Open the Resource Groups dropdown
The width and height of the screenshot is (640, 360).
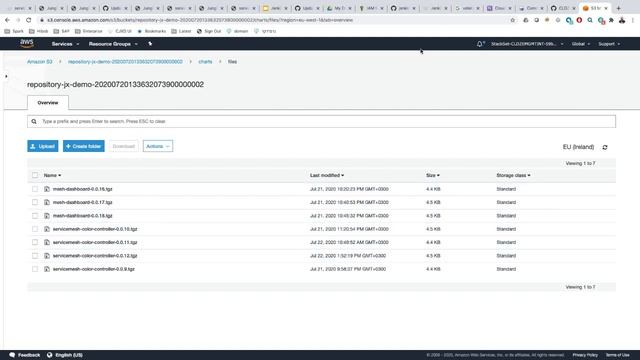click(x=113, y=44)
